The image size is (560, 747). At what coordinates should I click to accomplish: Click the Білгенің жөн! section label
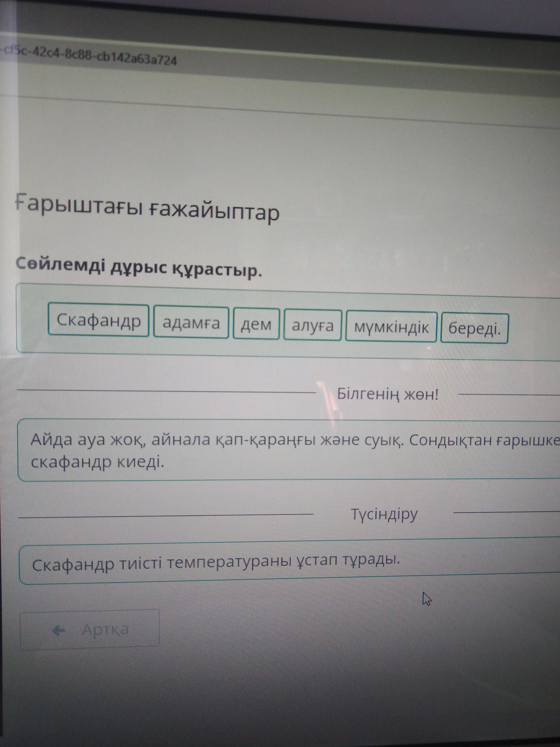click(x=388, y=394)
